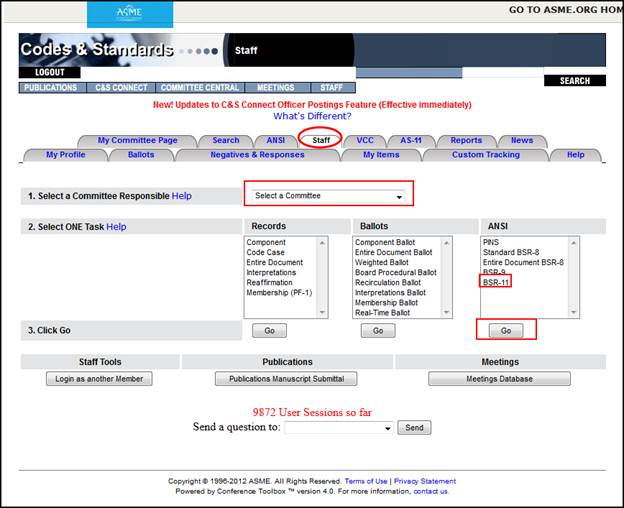This screenshot has width=624, height=508.
Task: Click the search input field
Action: 503,72
